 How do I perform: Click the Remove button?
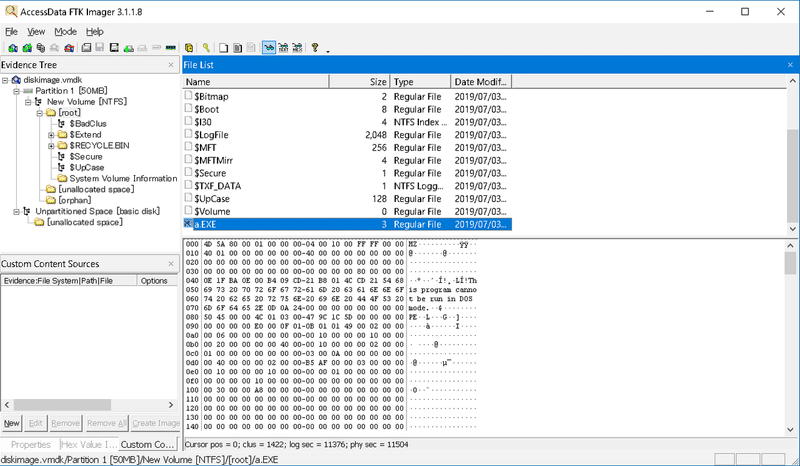[x=65, y=423]
